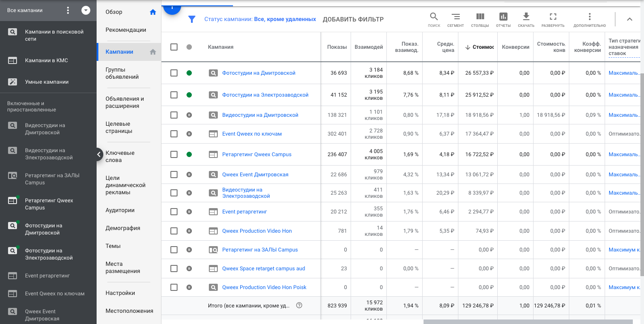
Task: Open the Рекомендации page
Action: pyautogui.click(x=126, y=30)
